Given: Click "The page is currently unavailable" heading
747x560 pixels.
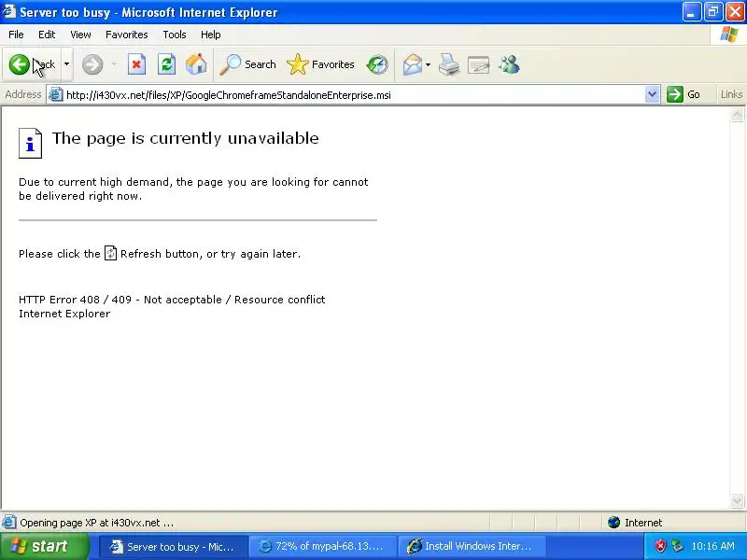Looking at the screenshot, I should coord(185,138).
